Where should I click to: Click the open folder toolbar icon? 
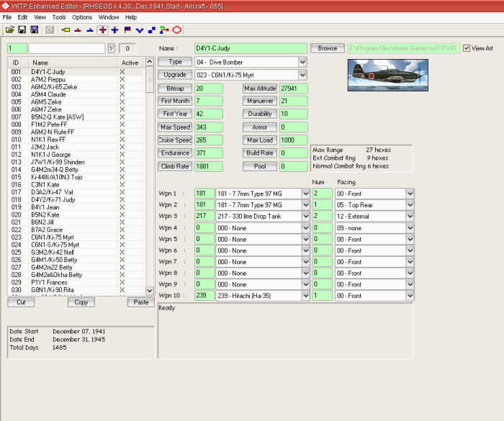(x=9, y=30)
